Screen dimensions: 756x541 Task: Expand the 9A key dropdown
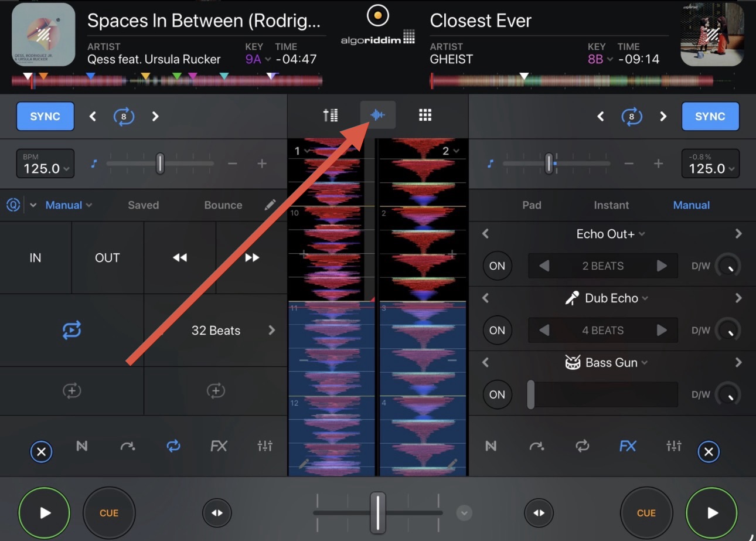(258, 59)
